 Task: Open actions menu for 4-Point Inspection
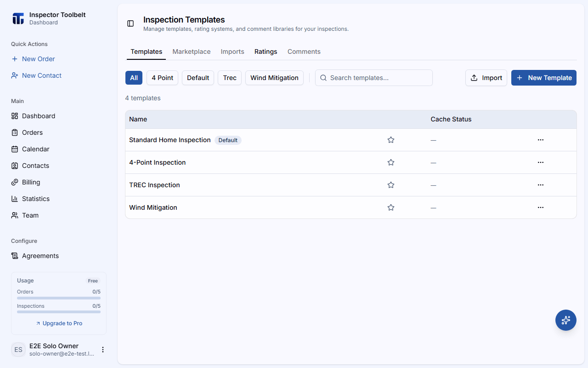[x=541, y=162]
